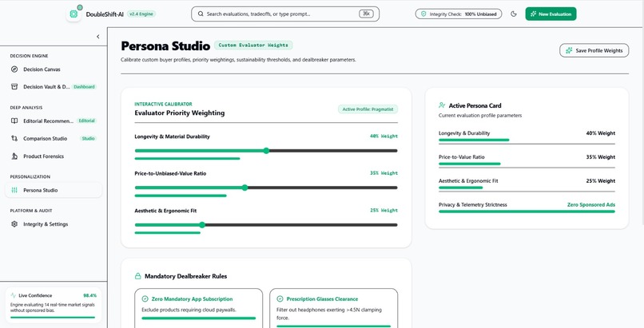644x328 pixels.
Task: Click Privacy & Telemetry Strictness row
Action: (x=527, y=207)
